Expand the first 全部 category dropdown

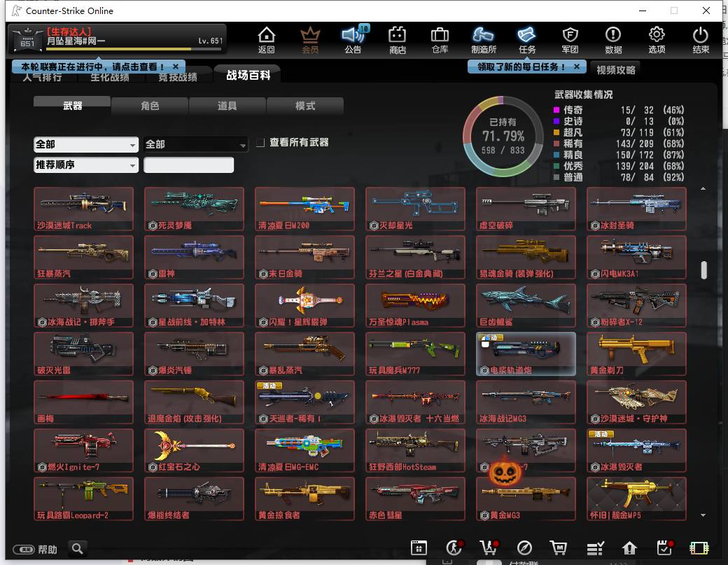click(86, 144)
